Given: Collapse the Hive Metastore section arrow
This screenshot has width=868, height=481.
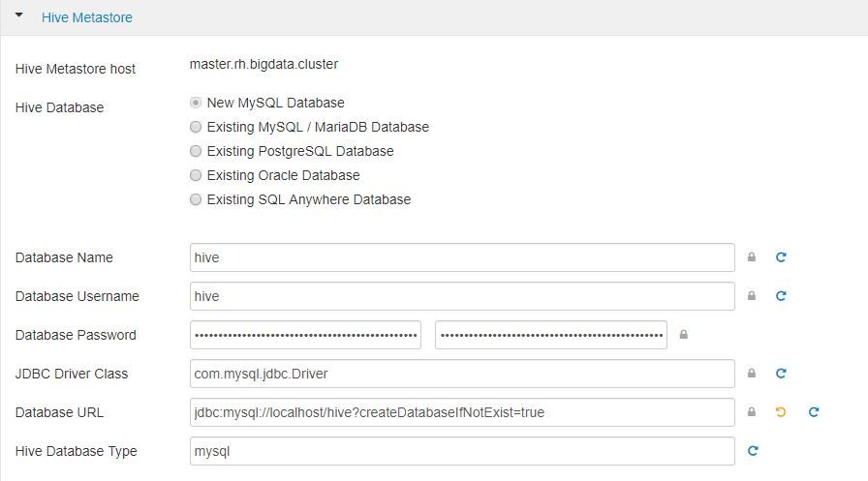Looking at the screenshot, I should point(19,16).
